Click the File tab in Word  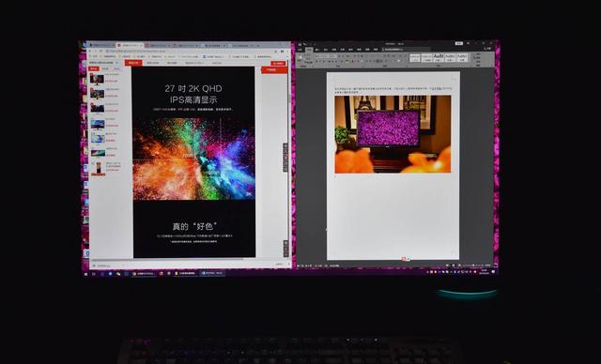300,50
